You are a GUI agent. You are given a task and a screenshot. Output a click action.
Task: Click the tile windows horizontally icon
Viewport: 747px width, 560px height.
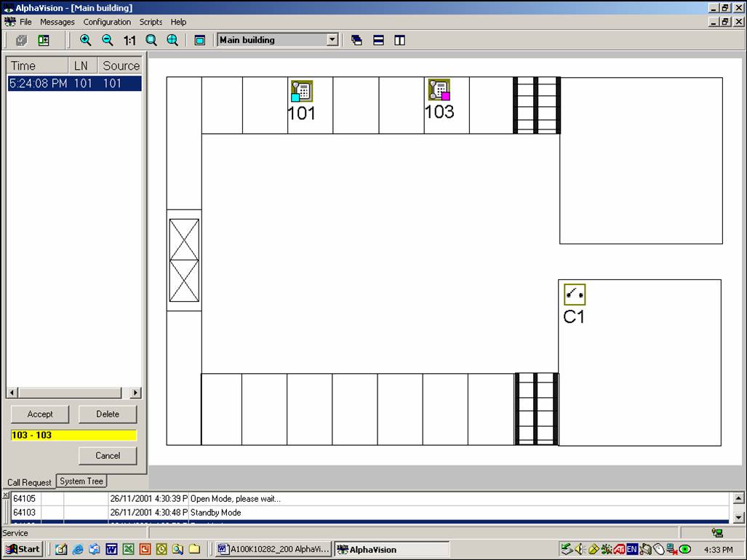(x=378, y=41)
